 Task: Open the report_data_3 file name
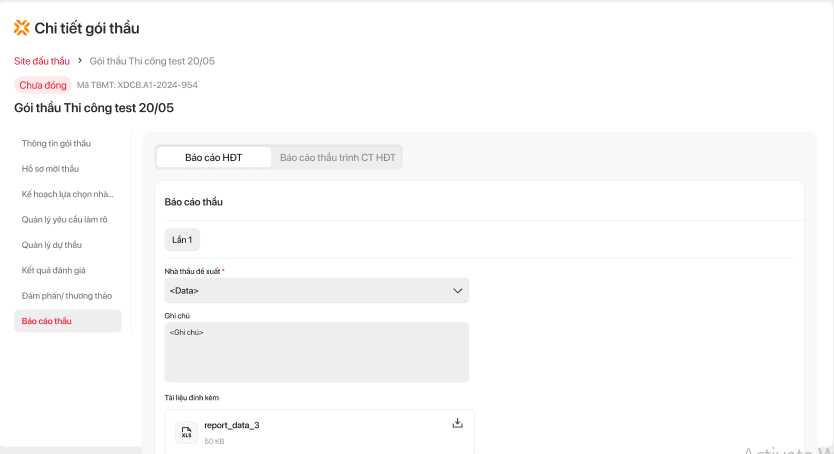(x=231, y=425)
